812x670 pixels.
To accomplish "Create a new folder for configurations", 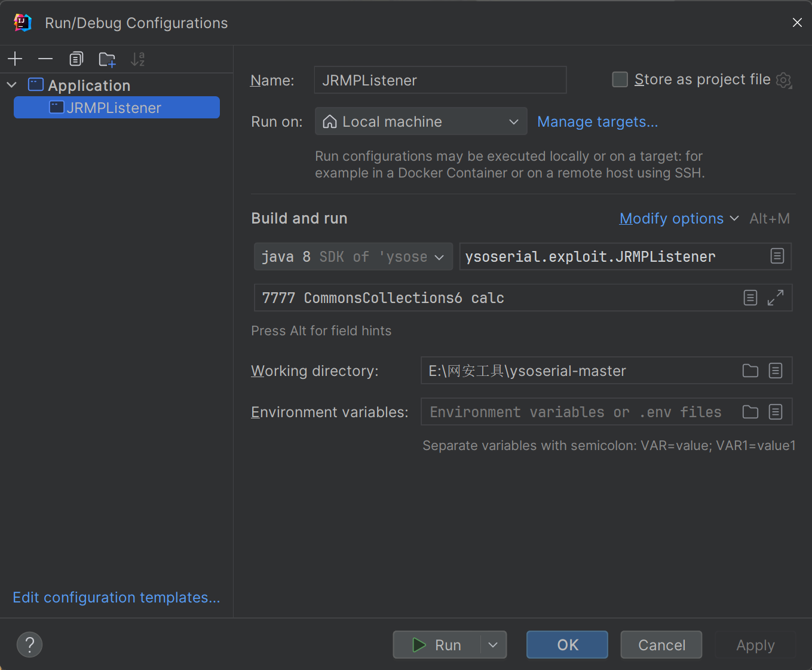I will (x=107, y=59).
